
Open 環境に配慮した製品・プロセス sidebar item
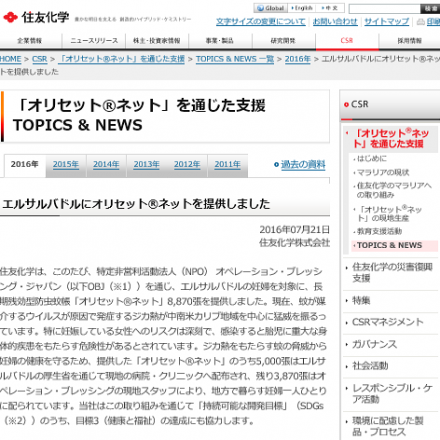click(x=388, y=426)
